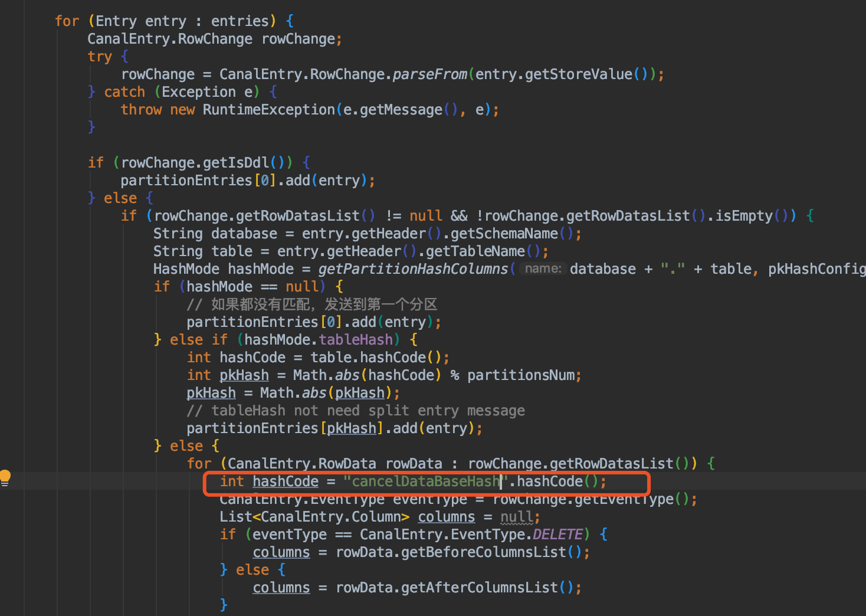Click 'rowChange;' in CanalEntry.RowChange declaration
This screenshot has width=866, height=616.
(x=302, y=39)
